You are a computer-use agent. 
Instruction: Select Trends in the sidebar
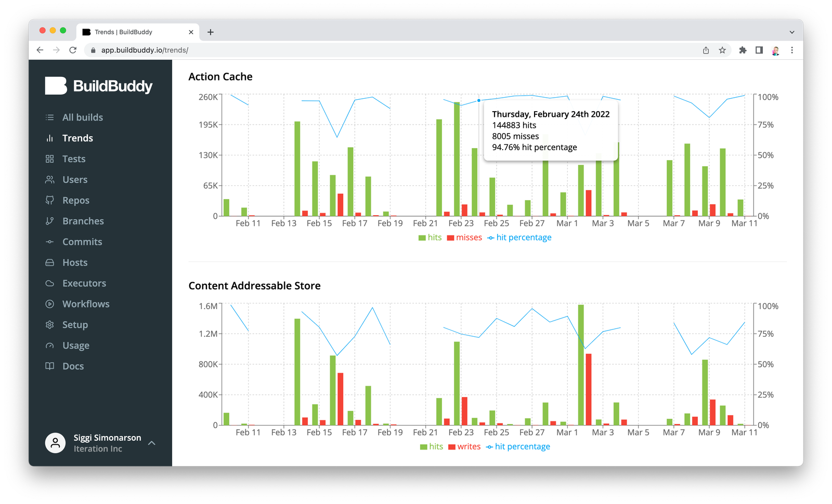tap(77, 138)
